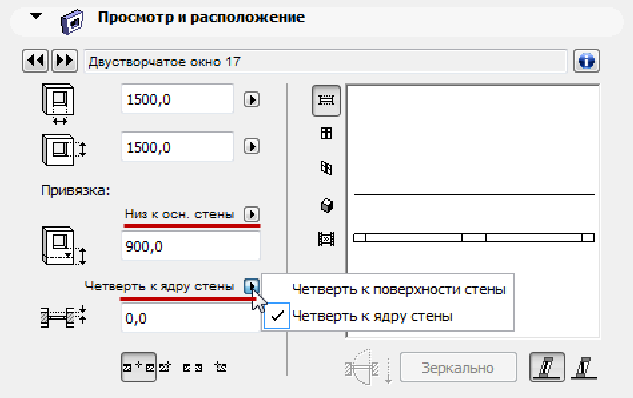Select the center anchor point toggle

click(138, 367)
